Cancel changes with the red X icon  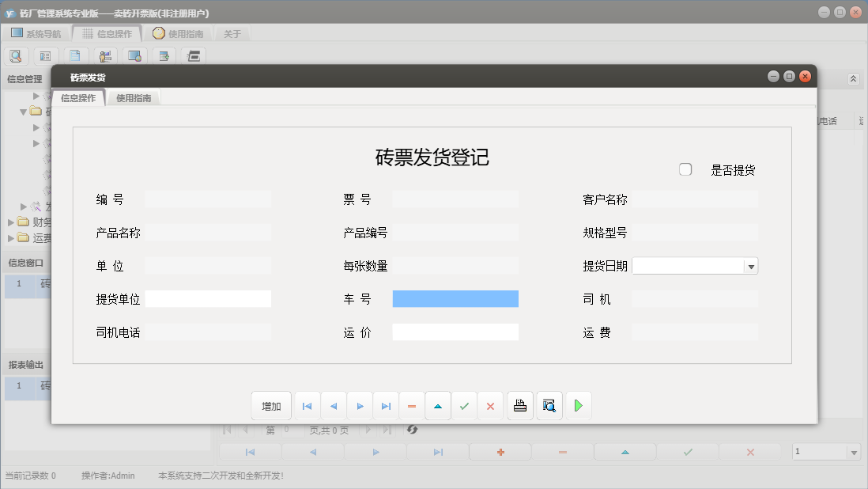[x=490, y=405]
